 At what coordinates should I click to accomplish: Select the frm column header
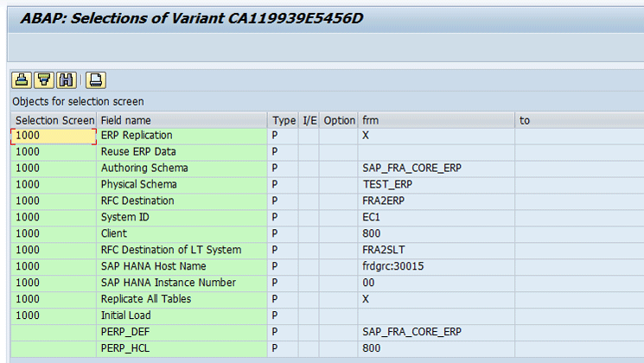click(x=437, y=120)
